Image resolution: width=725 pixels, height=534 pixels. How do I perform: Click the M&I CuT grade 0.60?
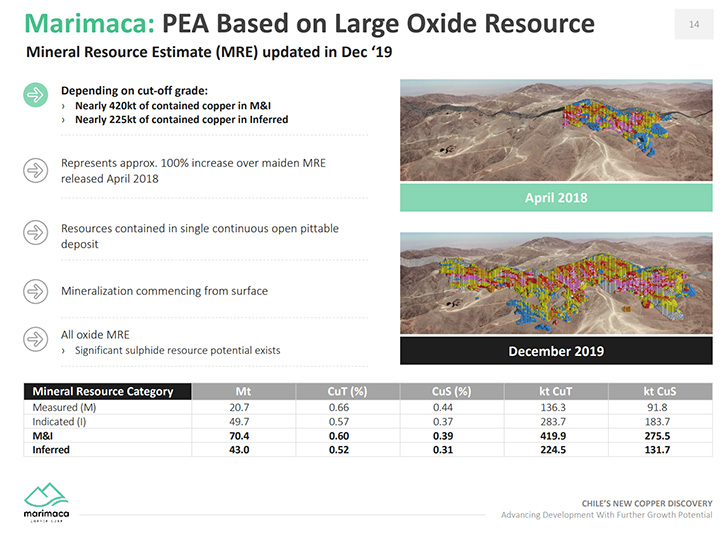(339, 436)
